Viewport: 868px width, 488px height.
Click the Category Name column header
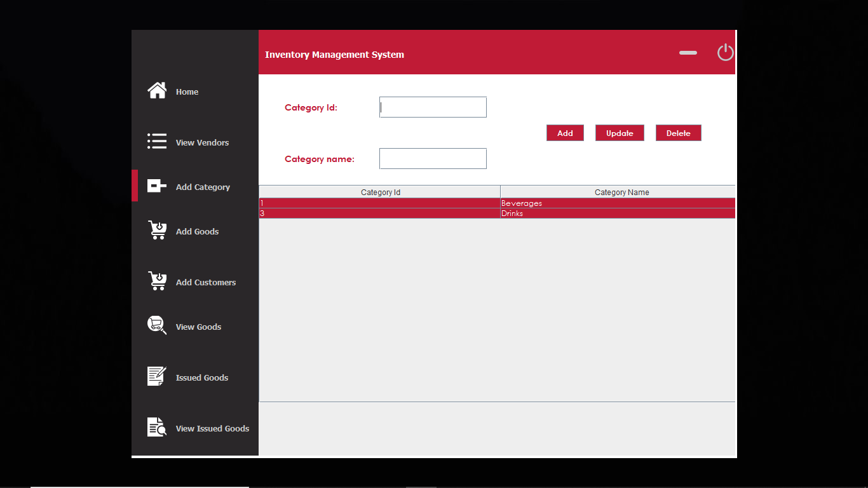point(618,192)
